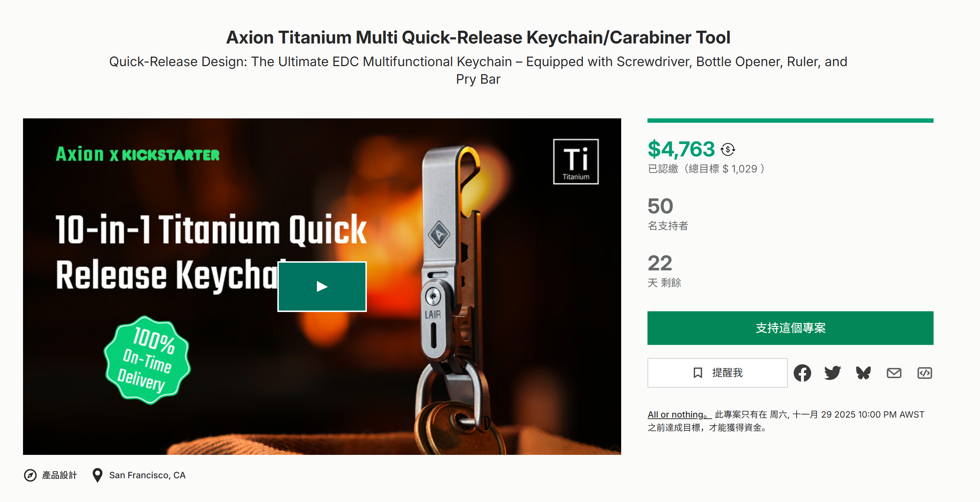Share the project on Bluesky

pos(863,373)
